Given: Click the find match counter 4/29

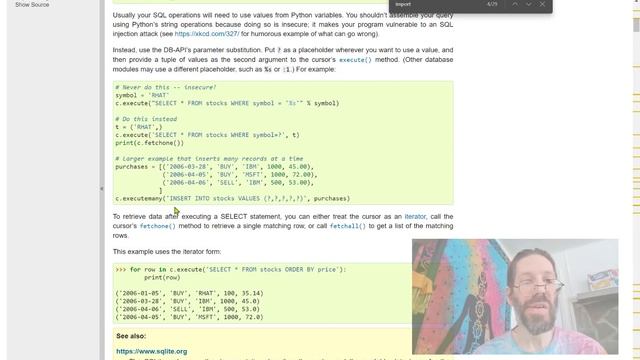Looking at the screenshot, I should point(492,4).
